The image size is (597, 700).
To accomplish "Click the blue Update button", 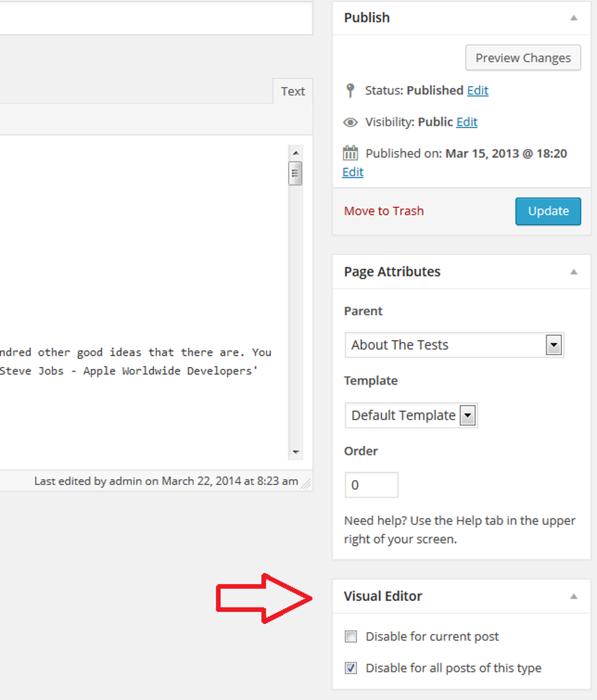I will click(548, 211).
